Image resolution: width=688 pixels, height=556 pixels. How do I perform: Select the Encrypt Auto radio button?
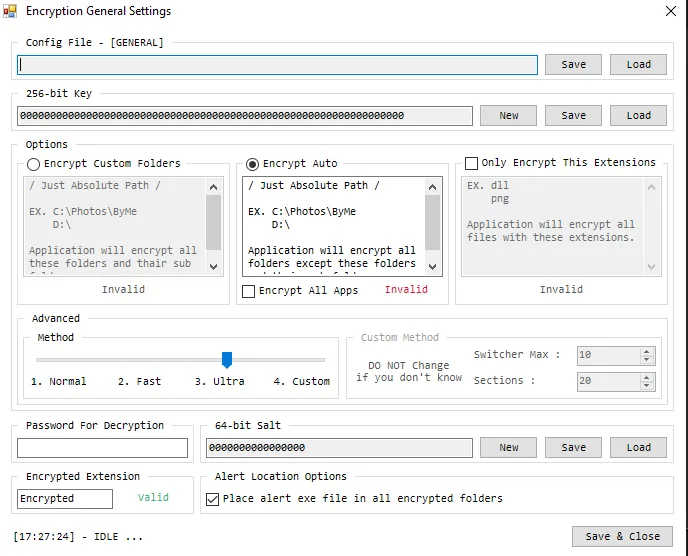[x=252, y=164]
